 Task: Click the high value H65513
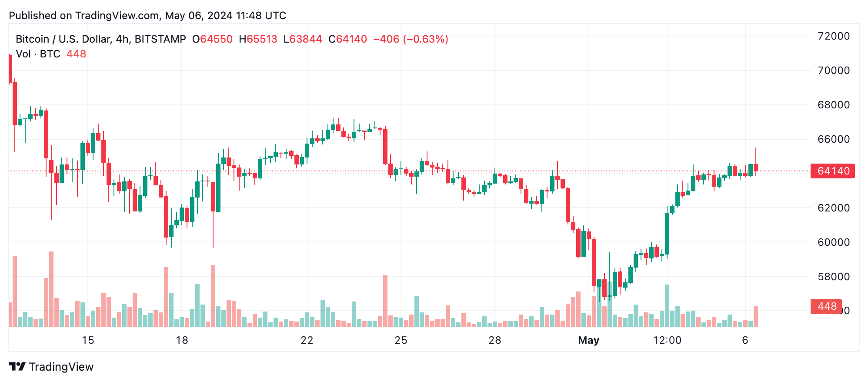[258, 39]
